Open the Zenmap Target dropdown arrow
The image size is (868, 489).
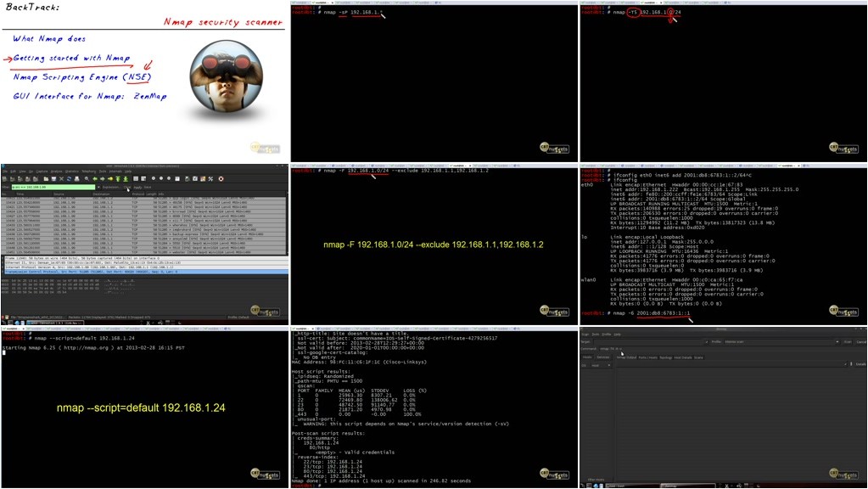(707, 341)
